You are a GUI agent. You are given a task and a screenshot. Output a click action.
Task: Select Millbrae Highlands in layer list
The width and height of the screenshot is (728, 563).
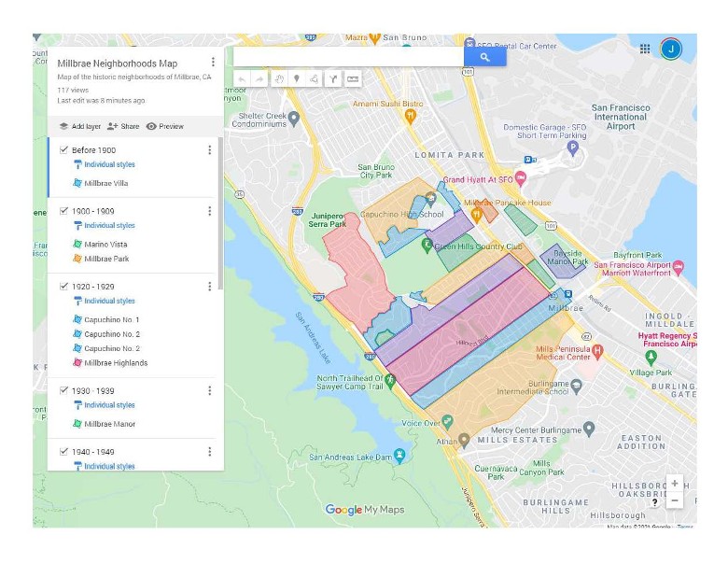coord(116,363)
